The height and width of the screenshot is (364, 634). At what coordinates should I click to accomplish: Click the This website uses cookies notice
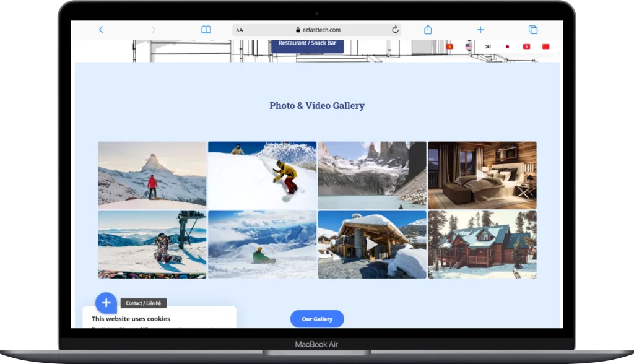(x=131, y=319)
